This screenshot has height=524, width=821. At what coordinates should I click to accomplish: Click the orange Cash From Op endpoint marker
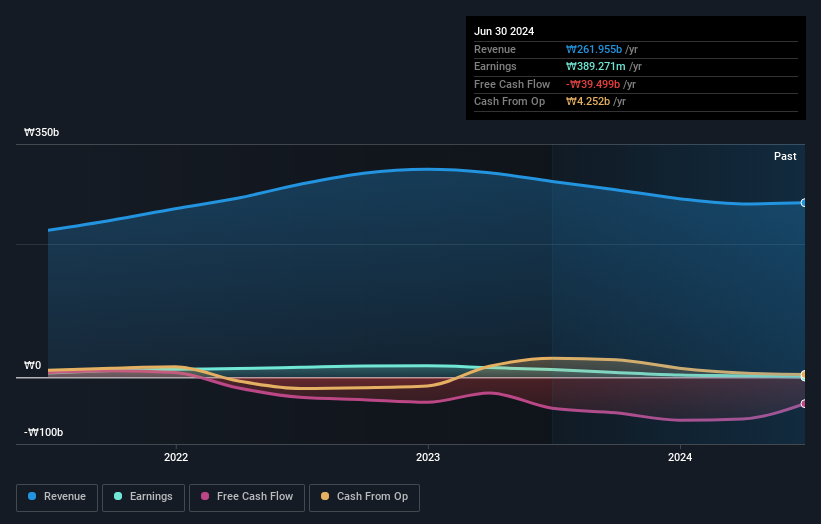pyautogui.click(x=804, y=374)
